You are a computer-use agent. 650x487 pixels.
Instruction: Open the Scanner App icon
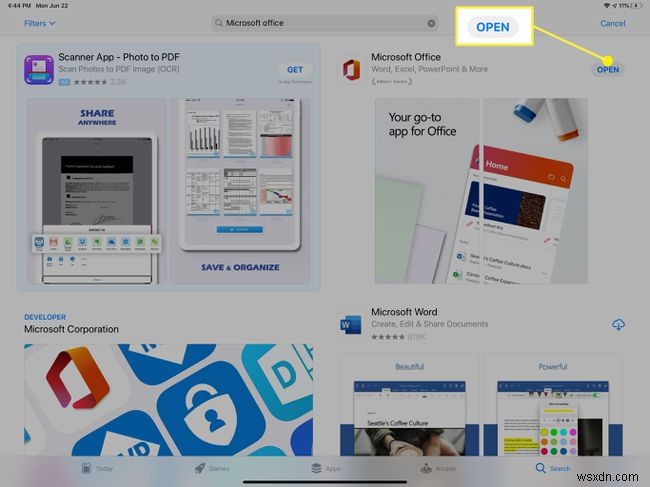click(x=39, y=70)
